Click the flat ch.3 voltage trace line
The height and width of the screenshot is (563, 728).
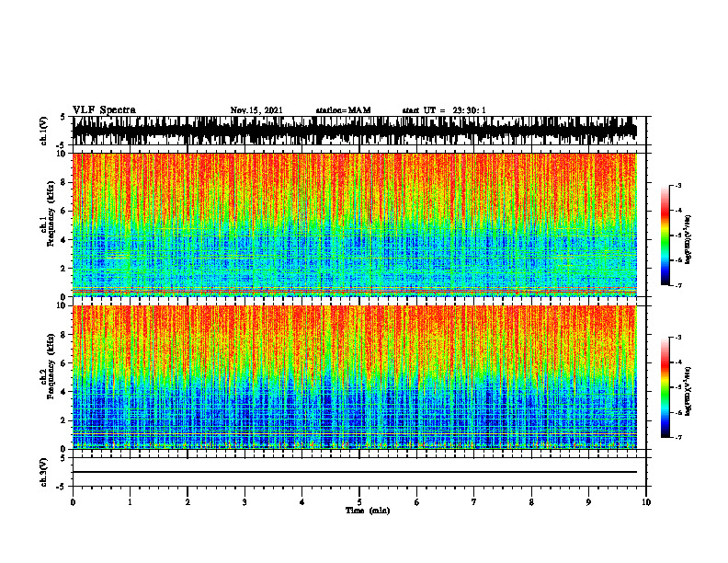point(355,472)
